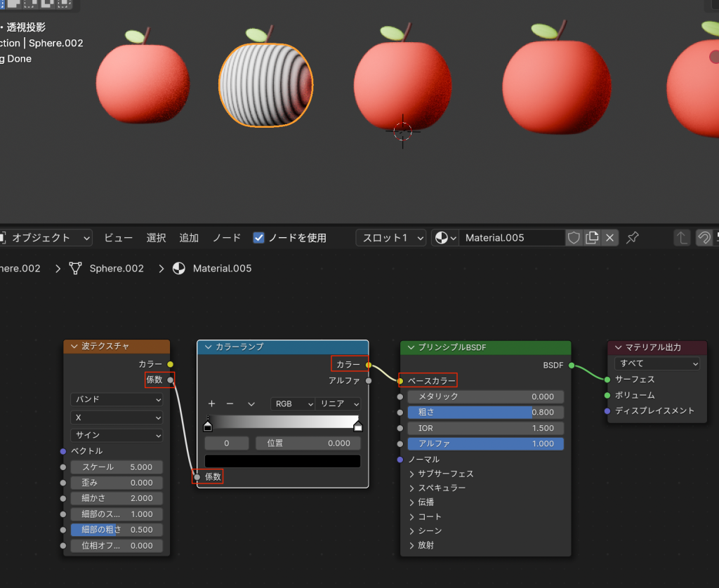Open the 追加 menu
Screen dimensions: 719x588
tap(189, 238)
